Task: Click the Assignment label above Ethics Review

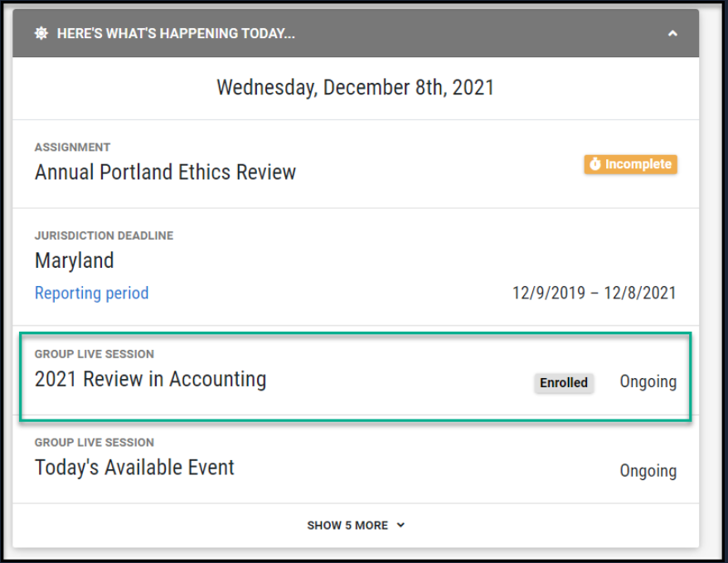Action: tap(72, 147)
